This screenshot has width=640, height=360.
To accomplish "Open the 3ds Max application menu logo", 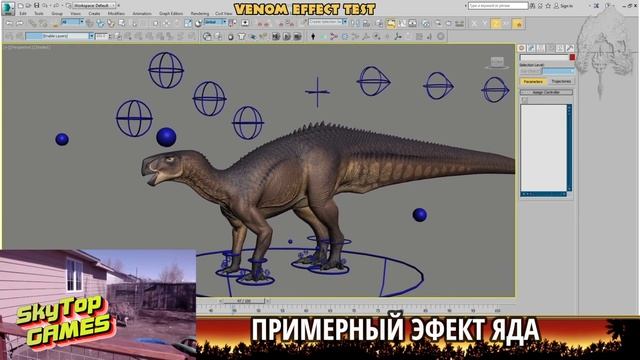I will [x=8, y=8].
